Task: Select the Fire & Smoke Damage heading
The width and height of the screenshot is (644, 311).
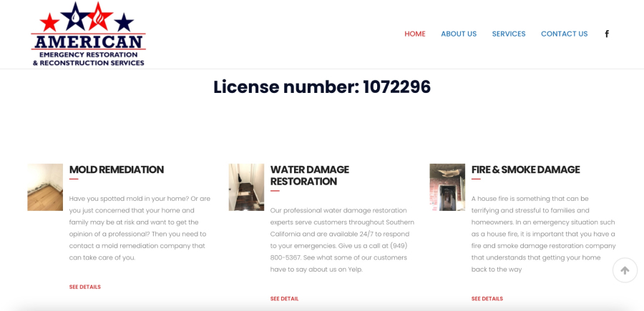Action: 525,169
